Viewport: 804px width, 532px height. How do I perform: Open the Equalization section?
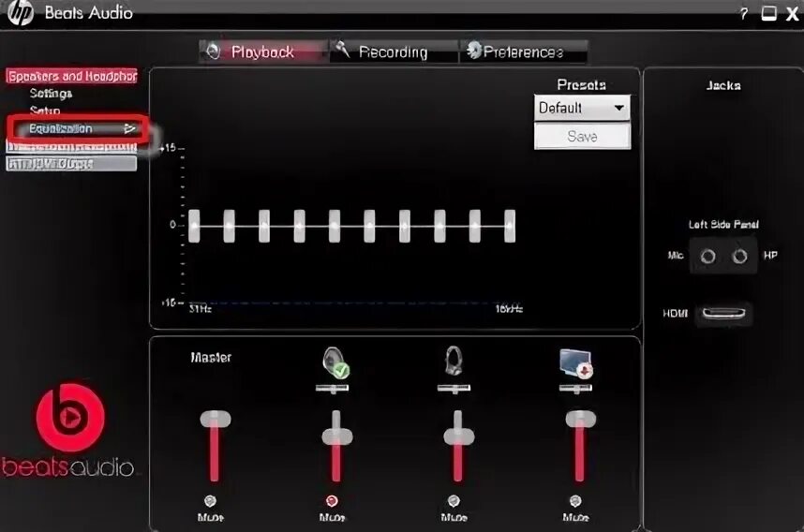click(x=61, y=128)
